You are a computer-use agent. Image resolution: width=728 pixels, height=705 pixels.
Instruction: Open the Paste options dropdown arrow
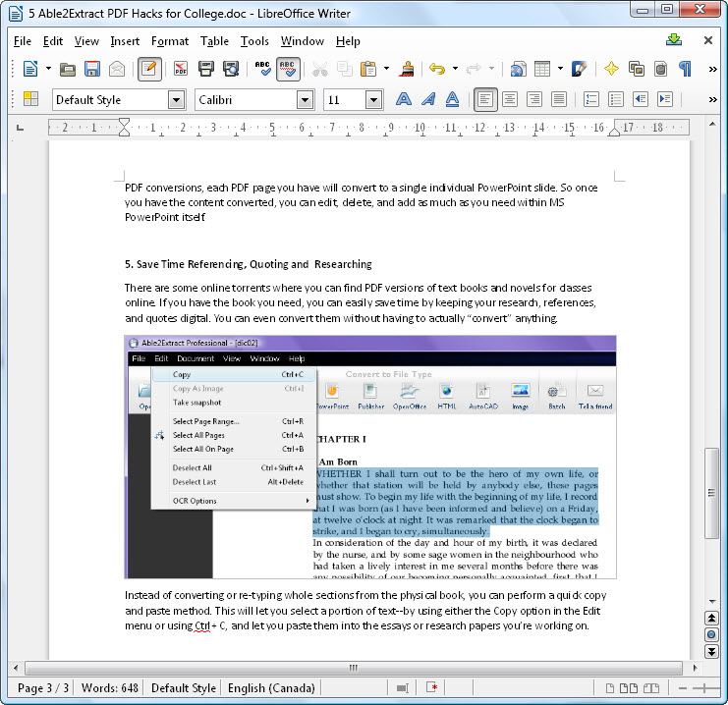point(386,69)
